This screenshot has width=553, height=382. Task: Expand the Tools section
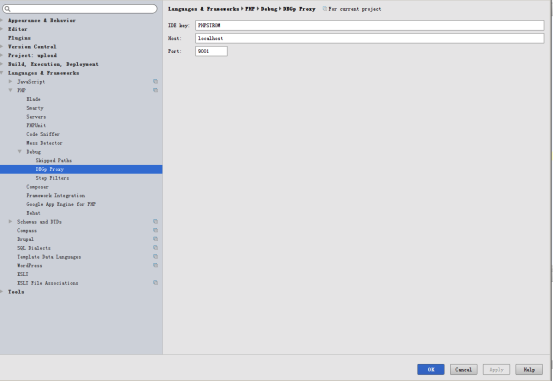tap(2, 292)
